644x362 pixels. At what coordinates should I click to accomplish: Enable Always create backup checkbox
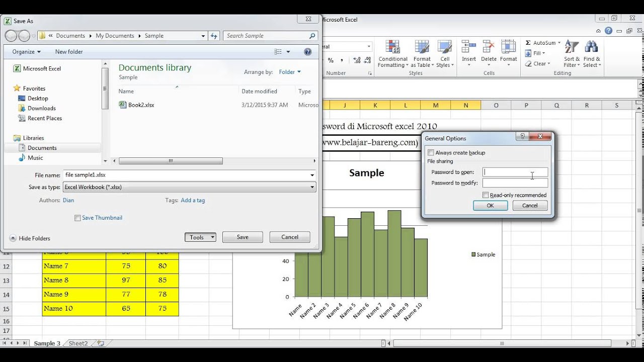pos(431,153)
